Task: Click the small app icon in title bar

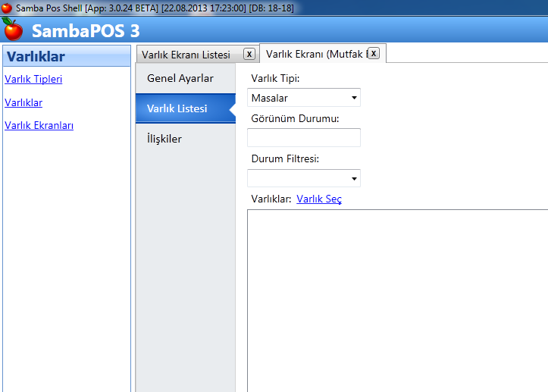Action: pos(7,7)
